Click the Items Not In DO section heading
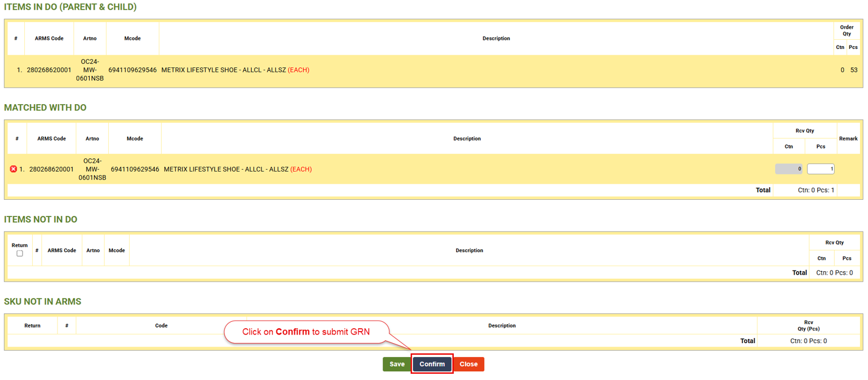The height and width of the screenshot is (380, 868). (x=41, y=219)
